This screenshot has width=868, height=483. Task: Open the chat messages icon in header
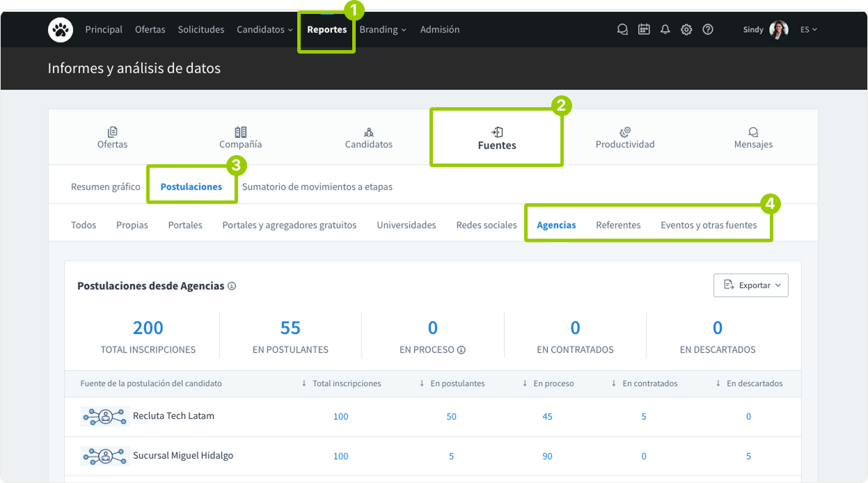click(x=622, y=30)
